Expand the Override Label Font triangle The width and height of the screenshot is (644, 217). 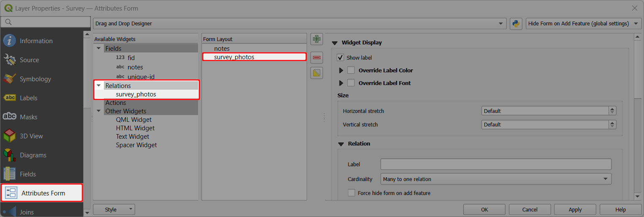point(341,83)
